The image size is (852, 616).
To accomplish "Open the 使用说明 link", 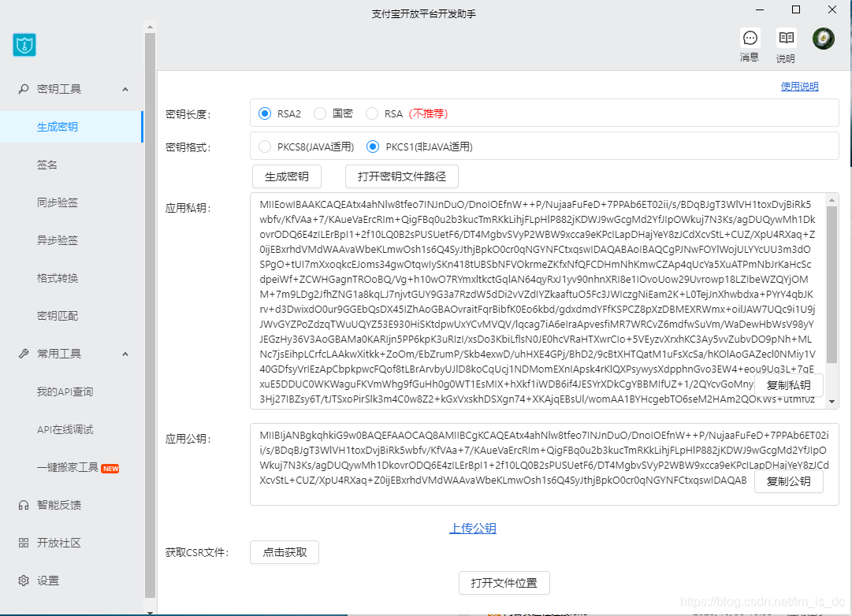I will click(799, 87).
